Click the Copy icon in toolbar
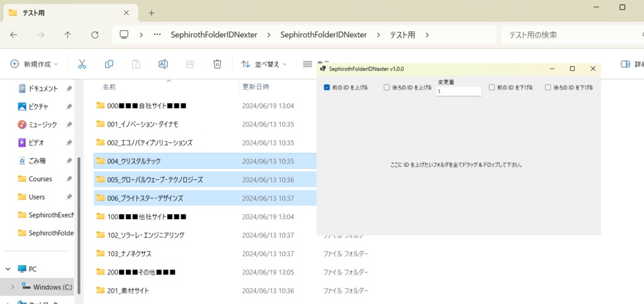The image size is (644, 304). [109, 64]
